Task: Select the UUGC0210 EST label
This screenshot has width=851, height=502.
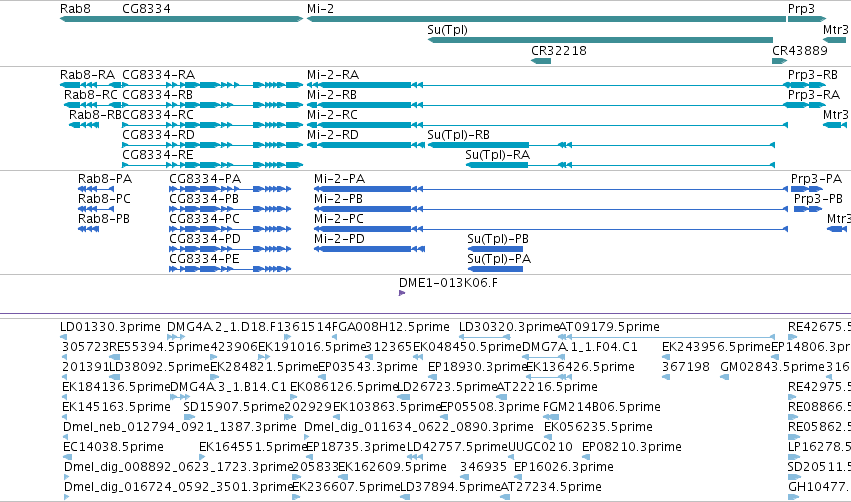Action: [x=541, y=448]
